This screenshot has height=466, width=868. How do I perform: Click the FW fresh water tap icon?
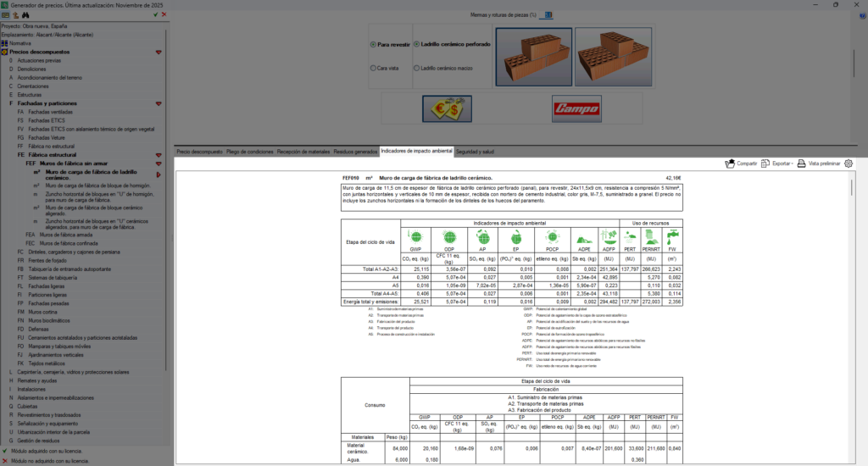(x=672, y=237)
